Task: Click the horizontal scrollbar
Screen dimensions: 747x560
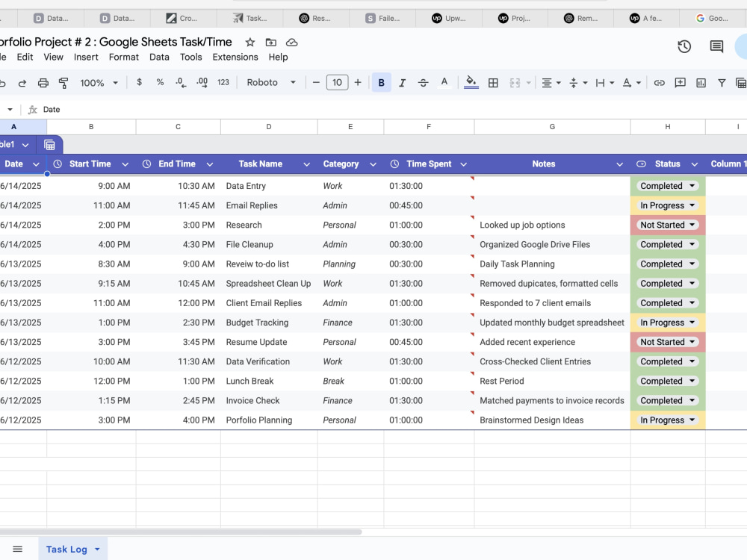Action: (x=181, y=532)
